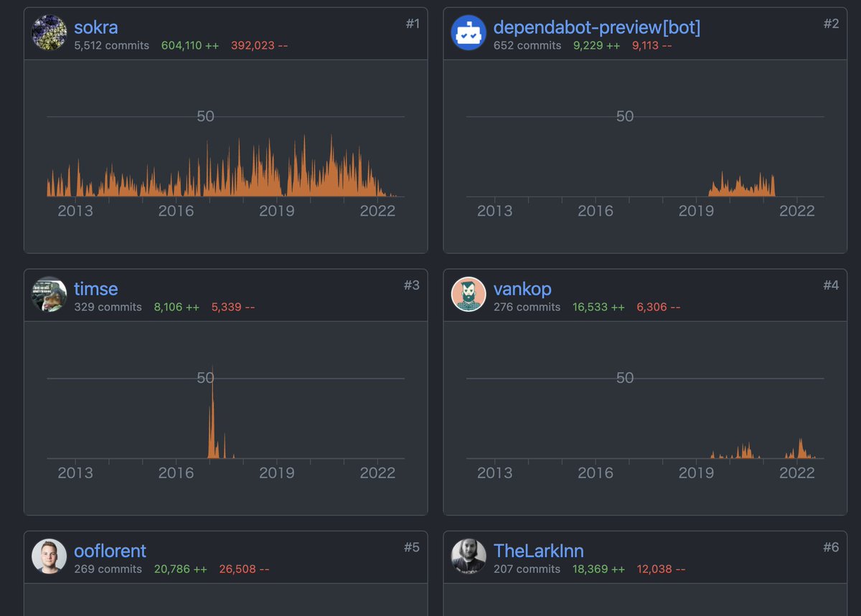The height and width of the screenshot is (616, 861).
Task: Click vankop's 16,533 ++ additions count
Action: (599, 307)
